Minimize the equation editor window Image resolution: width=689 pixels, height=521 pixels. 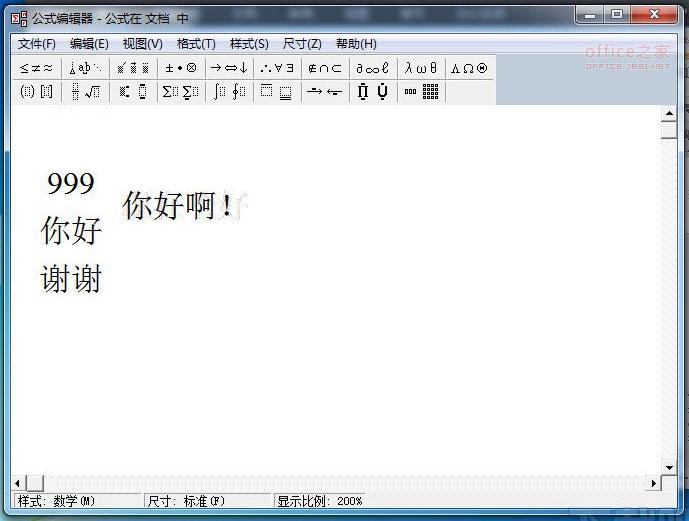coord(591,16)
